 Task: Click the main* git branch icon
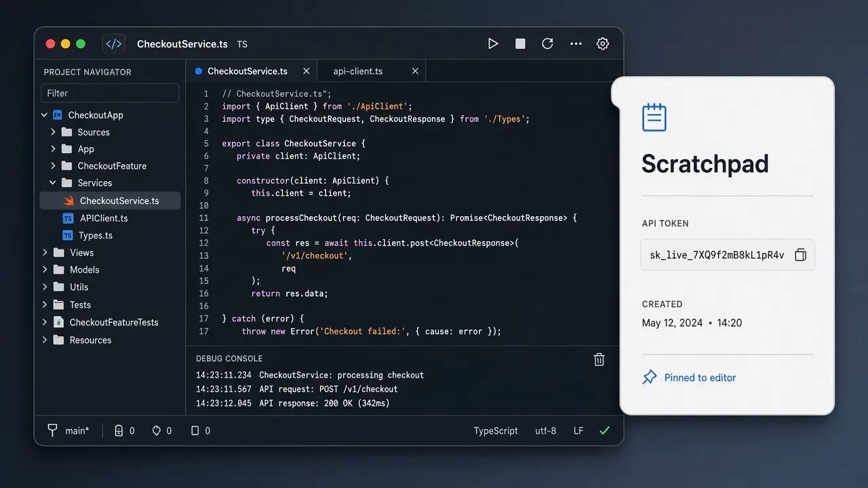tap(52, 430)
